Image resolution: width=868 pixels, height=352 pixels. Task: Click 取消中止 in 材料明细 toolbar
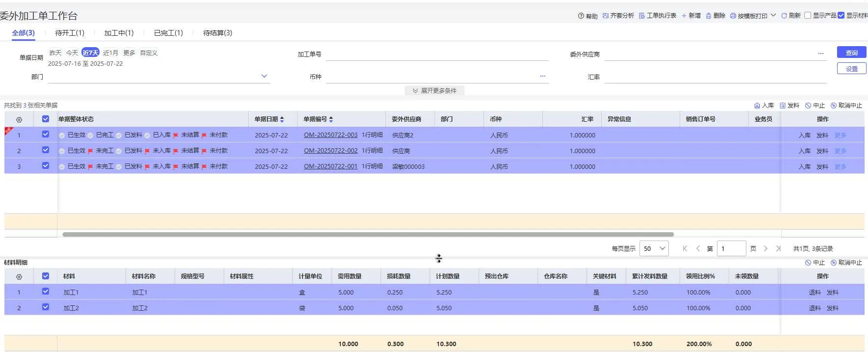click(x=846, y=263)
